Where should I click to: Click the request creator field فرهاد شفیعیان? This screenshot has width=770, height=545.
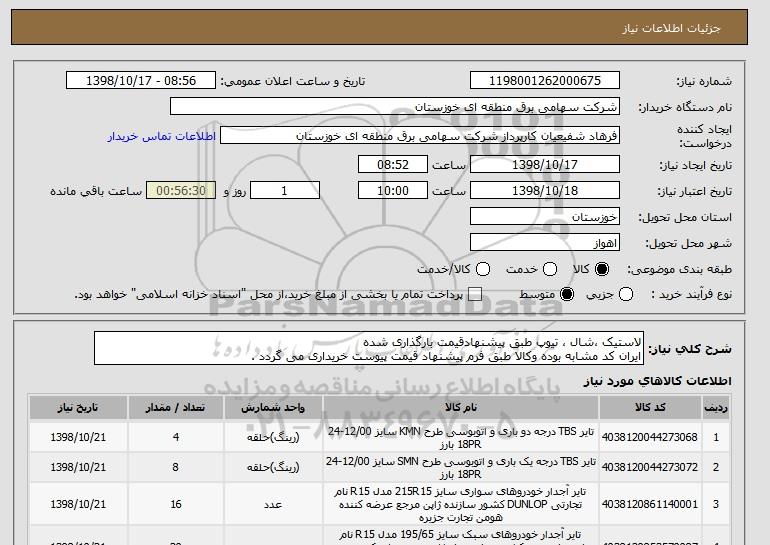click(x=420, y=136)
